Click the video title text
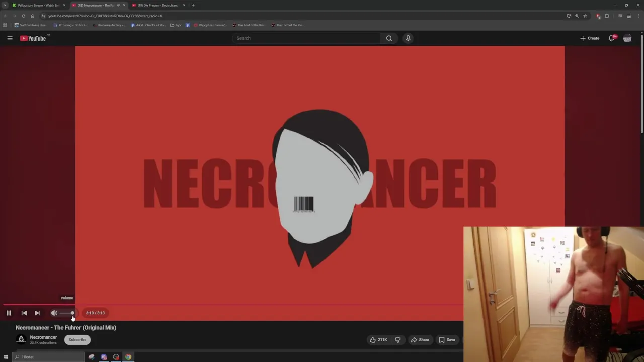 pyautogui.click(x=66, y=328)
